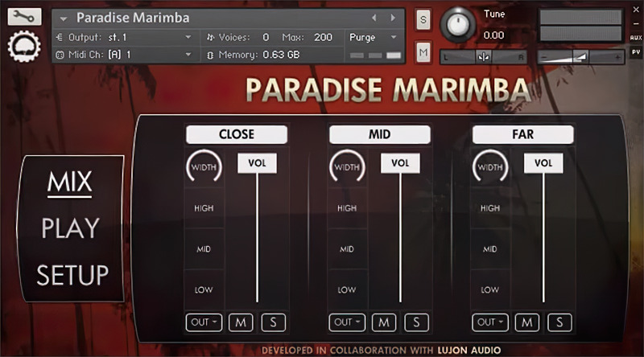Click the MID channel MID EQ control
Image resolution: width=644 pixels, height=357 pixels.
coord(347,249)
